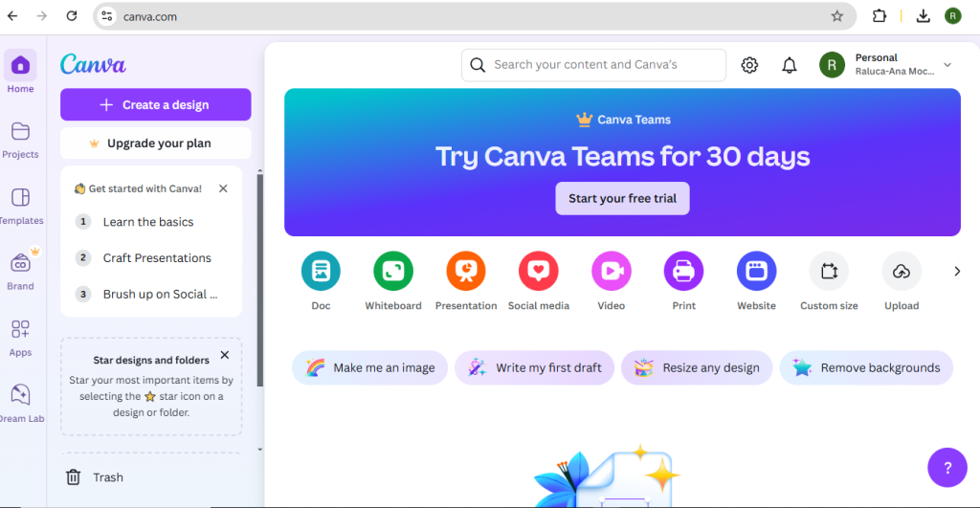Show more design types with right arrow
Image resolution: width=980 pixels, height=508 pixels.
point(957,271)
